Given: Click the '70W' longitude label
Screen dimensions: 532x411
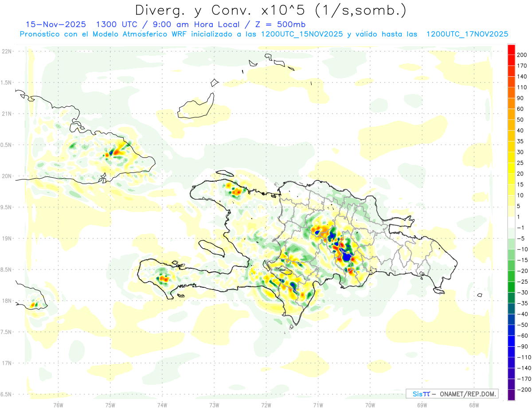Looking at the screenshot, I should 370,405.
